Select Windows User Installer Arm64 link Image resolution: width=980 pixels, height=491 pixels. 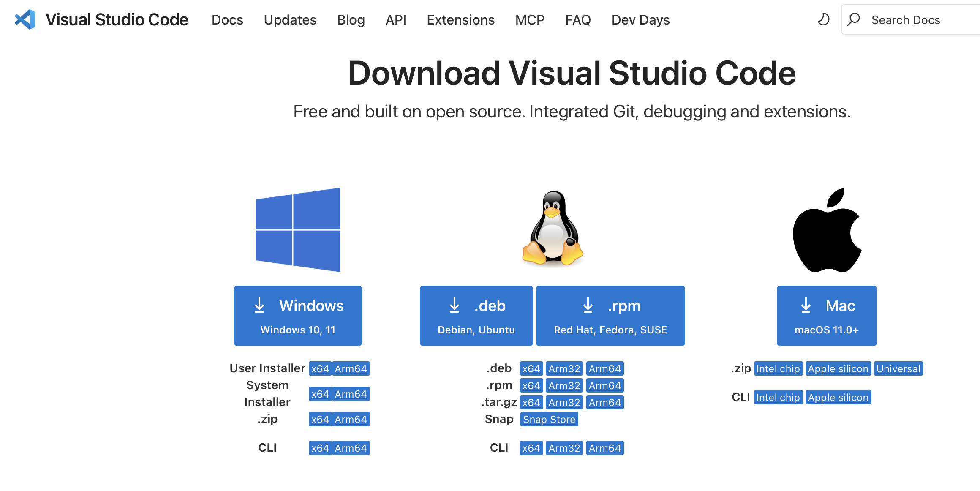351,368
